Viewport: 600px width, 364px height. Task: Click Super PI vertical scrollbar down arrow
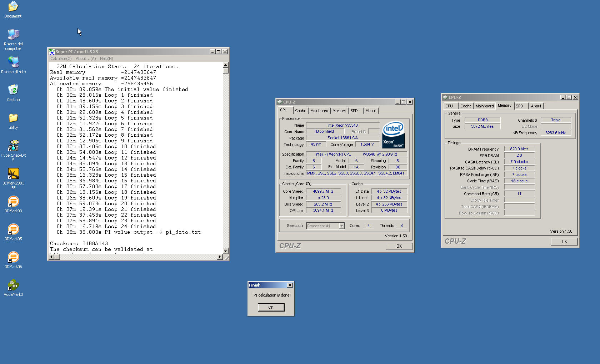click(x=226, y=251)
